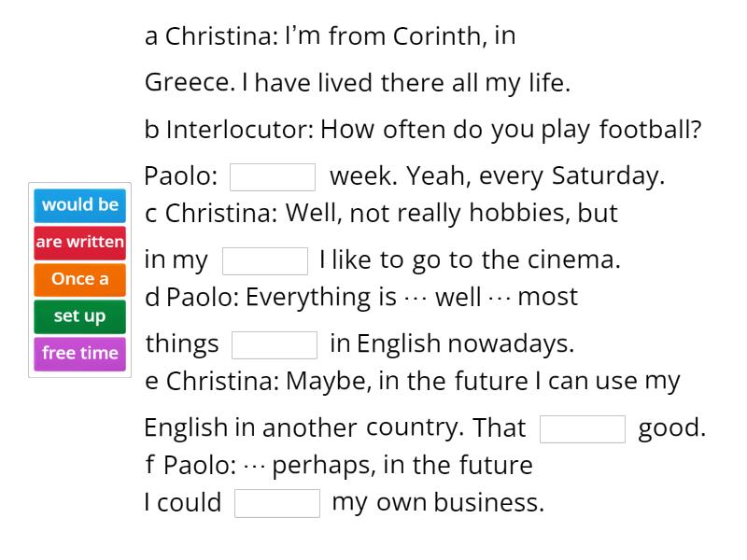Click the blank before 'week. Yeah, every Saturday'

tap(273, 176)
